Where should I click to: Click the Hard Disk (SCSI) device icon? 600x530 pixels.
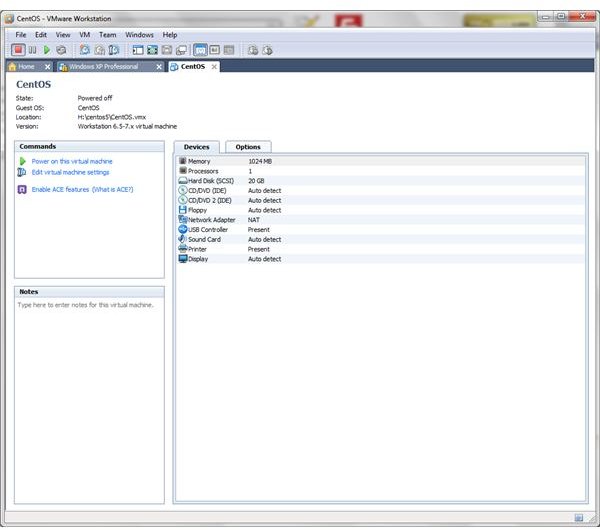[x=183, y=181]
